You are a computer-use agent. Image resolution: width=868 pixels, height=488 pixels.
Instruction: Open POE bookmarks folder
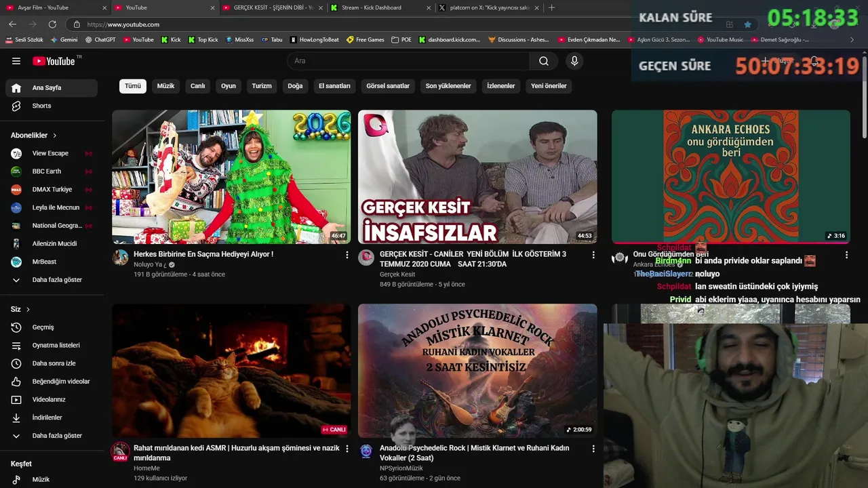point(401,40)
